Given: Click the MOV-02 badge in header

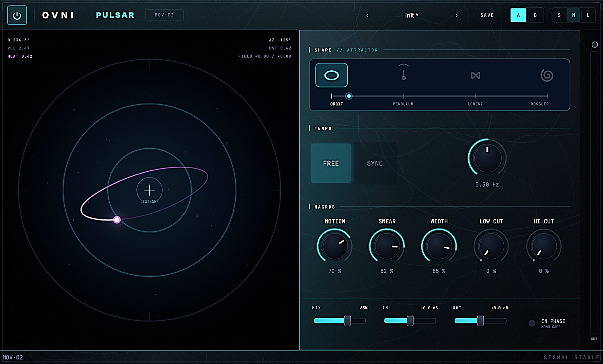Looking at the screenshot, I should [164, 15].
